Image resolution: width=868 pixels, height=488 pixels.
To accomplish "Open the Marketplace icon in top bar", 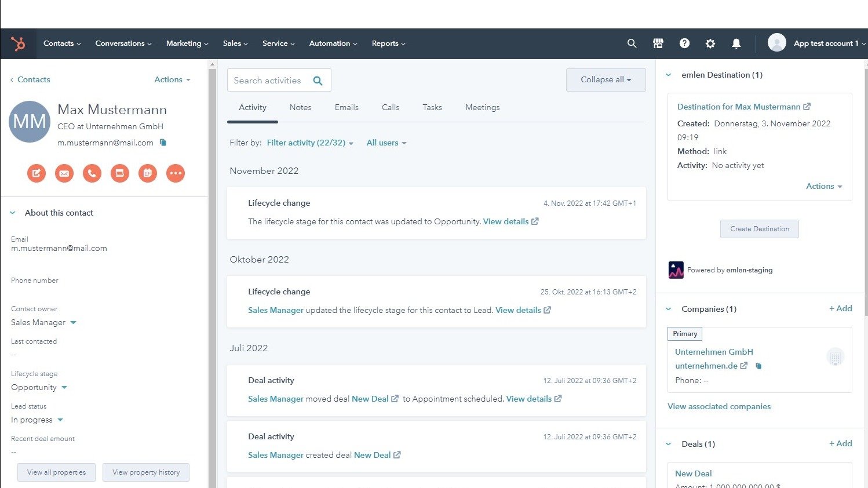I will coord(658,43).
